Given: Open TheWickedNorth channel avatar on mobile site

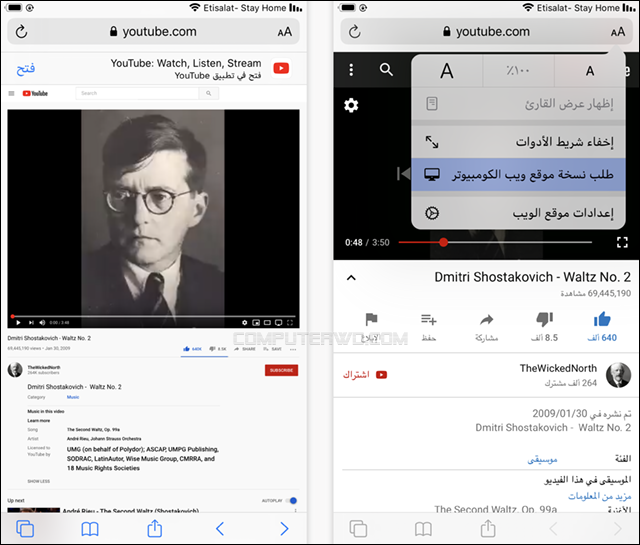Looking at the screenshot, I should (x=618, y=375).
